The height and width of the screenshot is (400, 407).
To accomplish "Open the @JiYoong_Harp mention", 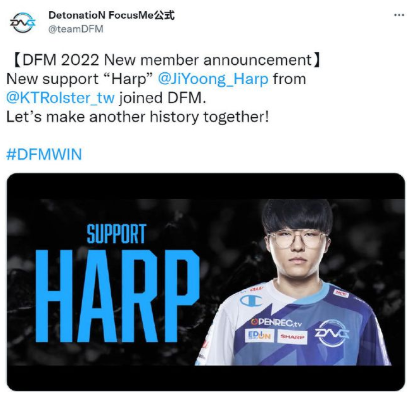I will point(213,79).
